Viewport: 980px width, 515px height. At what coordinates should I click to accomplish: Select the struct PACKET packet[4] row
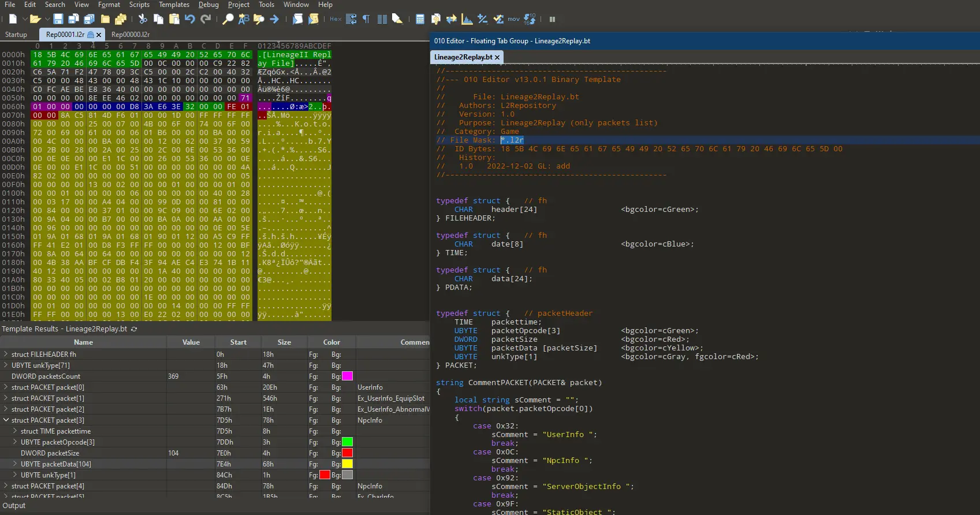click(215, 486)
